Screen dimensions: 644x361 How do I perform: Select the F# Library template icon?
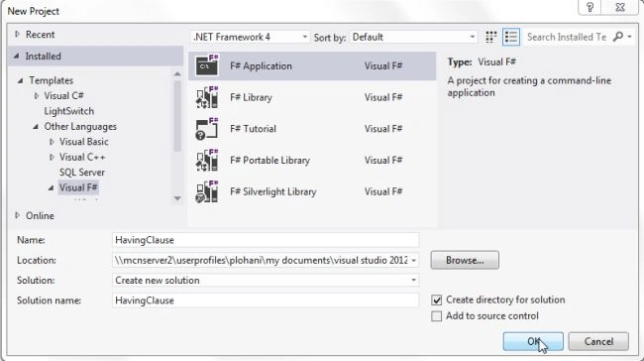tap(207, 97)
